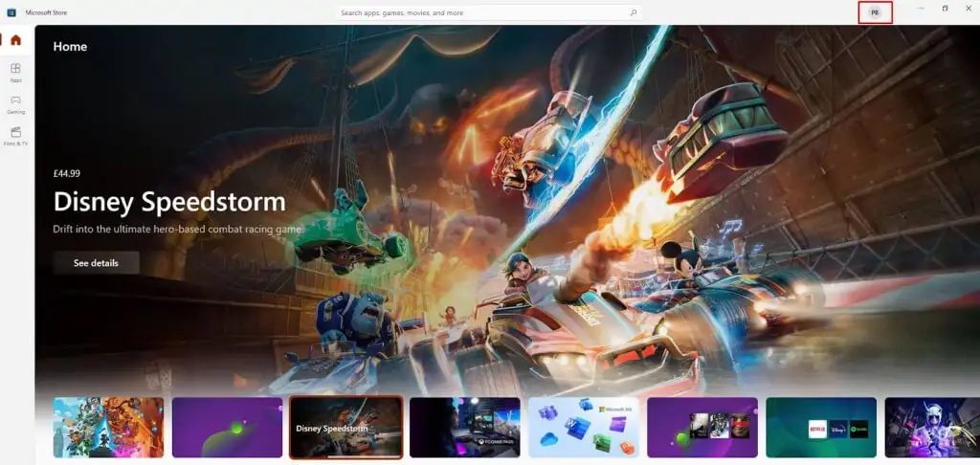Focus the search apps, games, movies field
Viewport: 980px width, 465px height.
pos(489,12)
